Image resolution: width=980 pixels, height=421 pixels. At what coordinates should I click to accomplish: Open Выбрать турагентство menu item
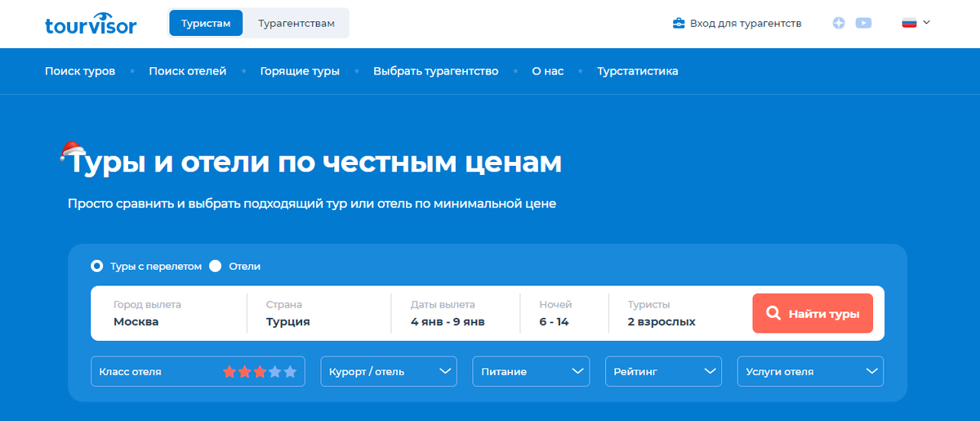pyautogui.click(x=435, y=71)
